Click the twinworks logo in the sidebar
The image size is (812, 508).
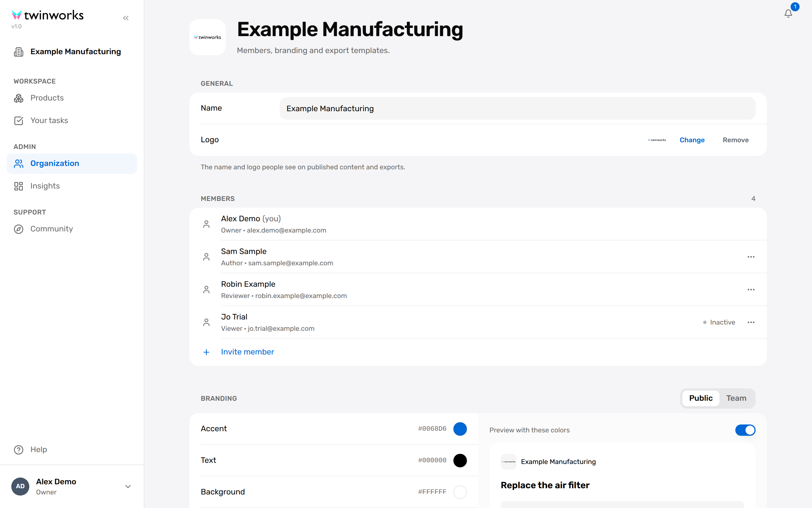[48, 15]
